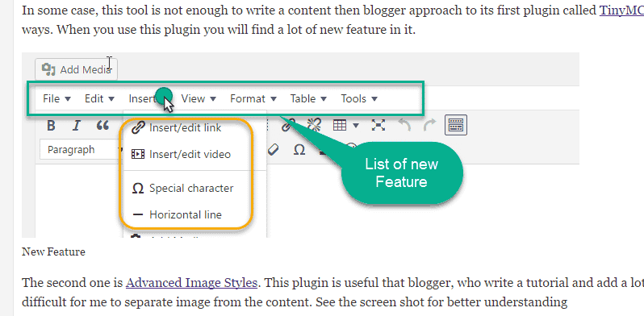The image size is (644, 316).
Task: Click the redo arrow
Action: pos(429,125)
